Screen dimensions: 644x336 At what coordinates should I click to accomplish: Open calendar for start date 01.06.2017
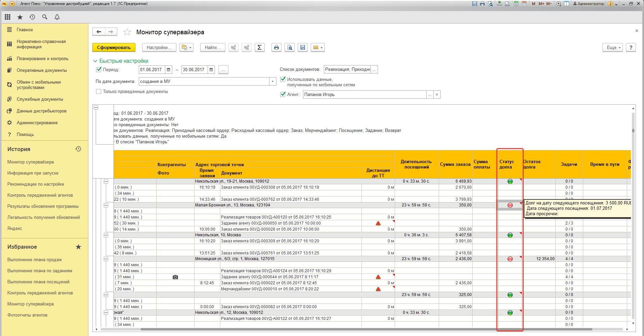coord(169,70)
